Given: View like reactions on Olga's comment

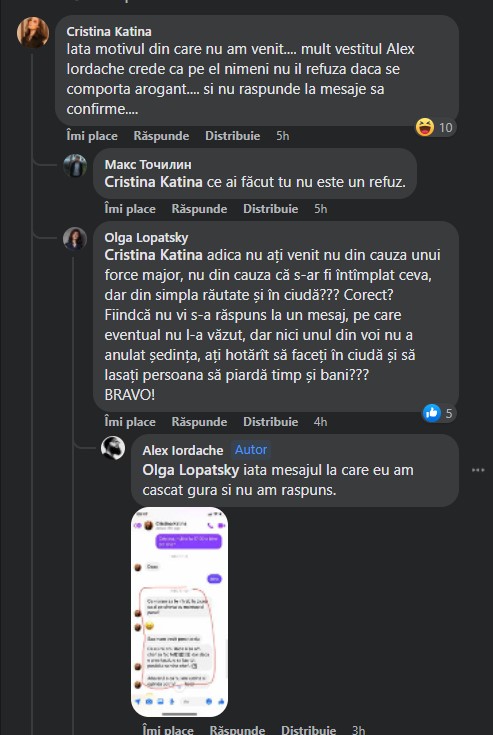Looking at the screenshot, I should click(x=439, y=413).
